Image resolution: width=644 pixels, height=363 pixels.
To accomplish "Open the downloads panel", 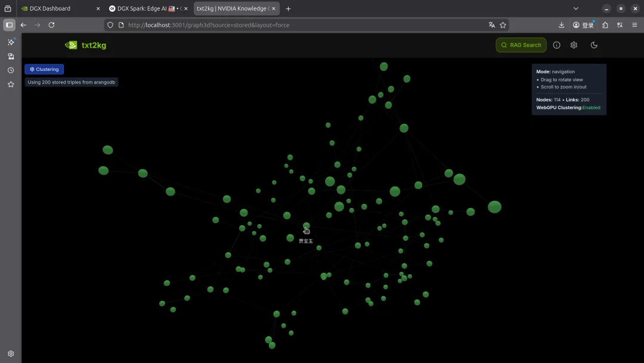I will [x=561, y=25].
